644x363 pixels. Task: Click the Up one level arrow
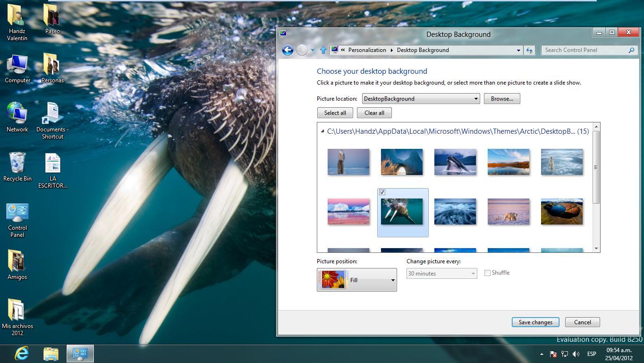[323, 50]
